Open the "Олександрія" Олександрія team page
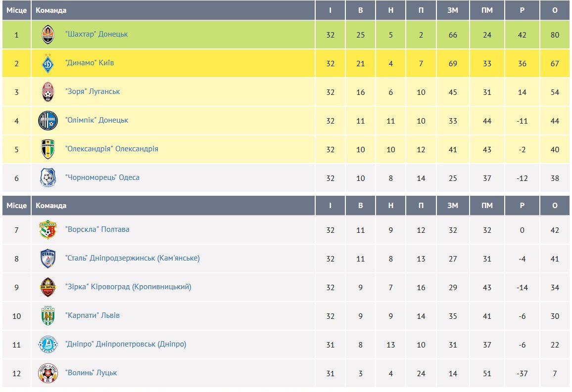The image size is (572, 392). pyautogui.click(x=112, y=149)
